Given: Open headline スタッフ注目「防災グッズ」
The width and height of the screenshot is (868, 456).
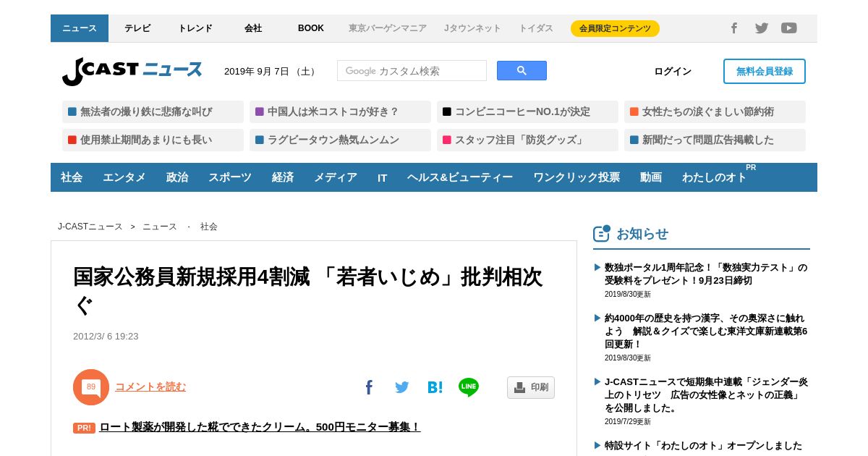Looking at the screenshot, I should [527, 140].
